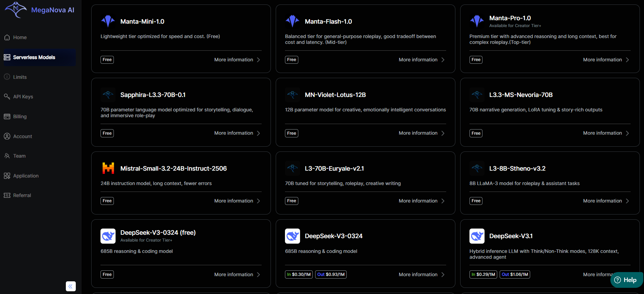Image resolution: width=644 pixels, height=294 pixels.
Task: Click the Free badge on MN-Violet-Lotus-12B
Action: click(x=291, y=133)
